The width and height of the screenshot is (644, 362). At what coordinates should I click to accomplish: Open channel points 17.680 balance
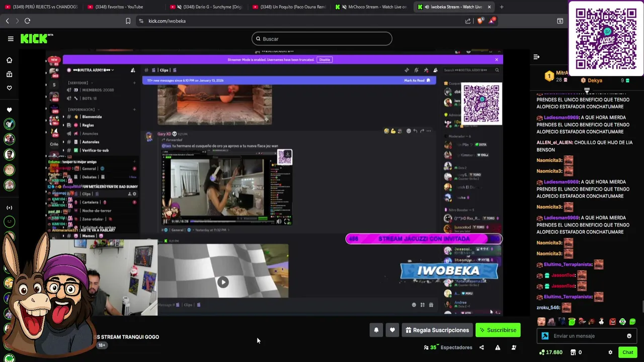click(x=550, y=352)
